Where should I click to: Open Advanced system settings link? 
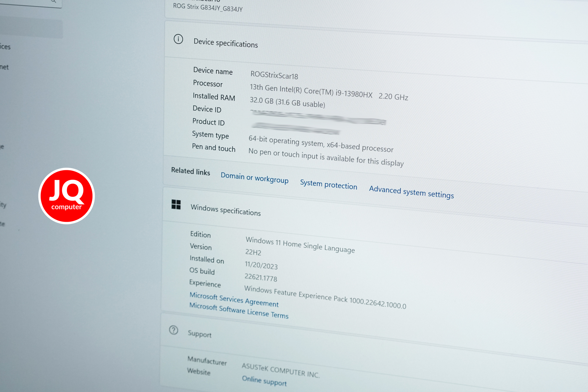coord(411,192)
